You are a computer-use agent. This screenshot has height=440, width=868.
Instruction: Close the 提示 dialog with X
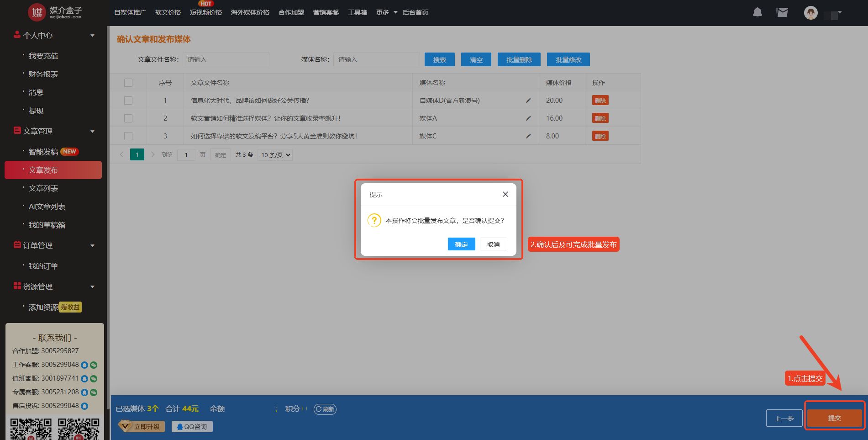pyautogui.click(x=505, y=194)
